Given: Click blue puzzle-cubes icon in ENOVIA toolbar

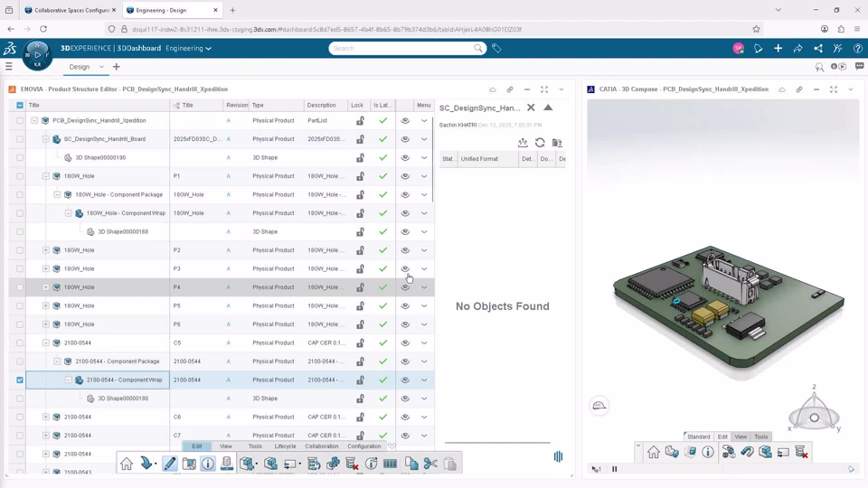Looking at the screenshot, I should pos(334,464).
